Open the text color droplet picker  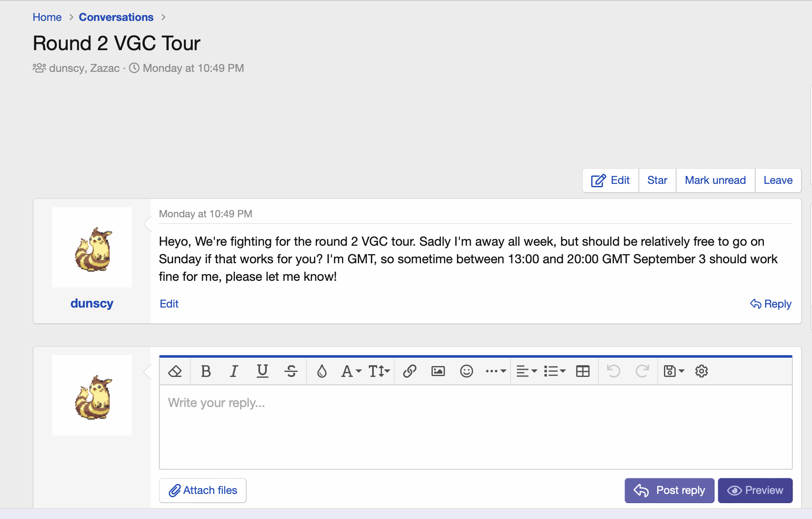[322, 371]
